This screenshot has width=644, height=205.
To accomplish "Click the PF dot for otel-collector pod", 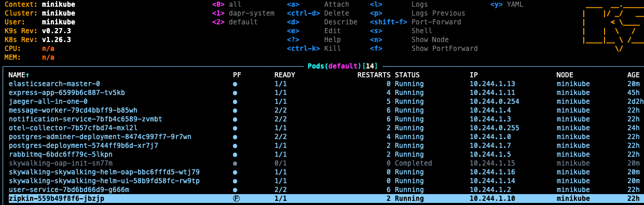I will click(x=236, y=128).
